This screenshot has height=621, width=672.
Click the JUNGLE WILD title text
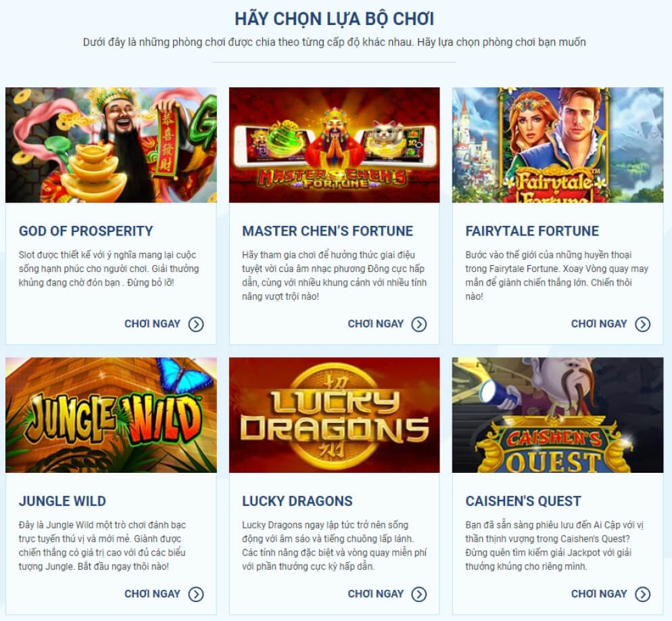(x=62, y=501)
